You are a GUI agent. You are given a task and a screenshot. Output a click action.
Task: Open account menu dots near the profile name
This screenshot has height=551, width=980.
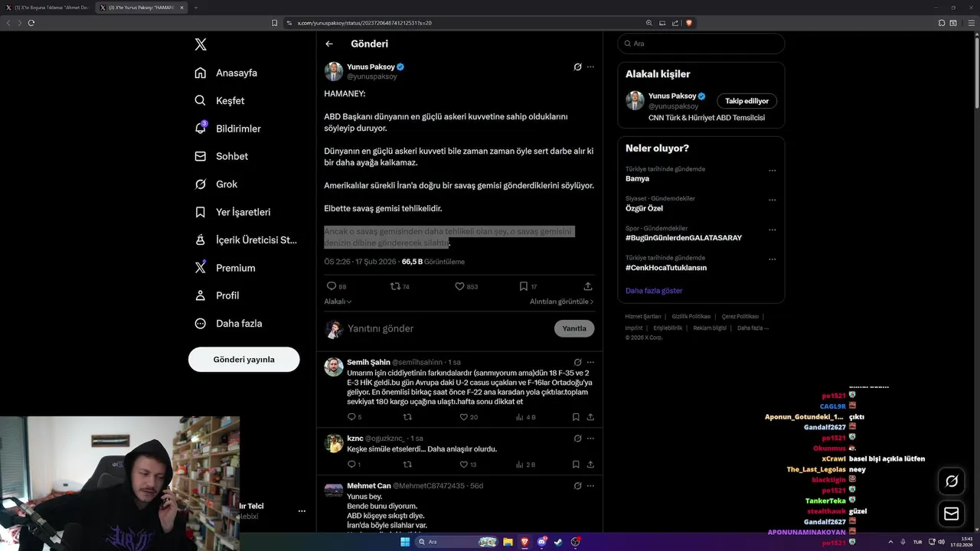(302, 511)
